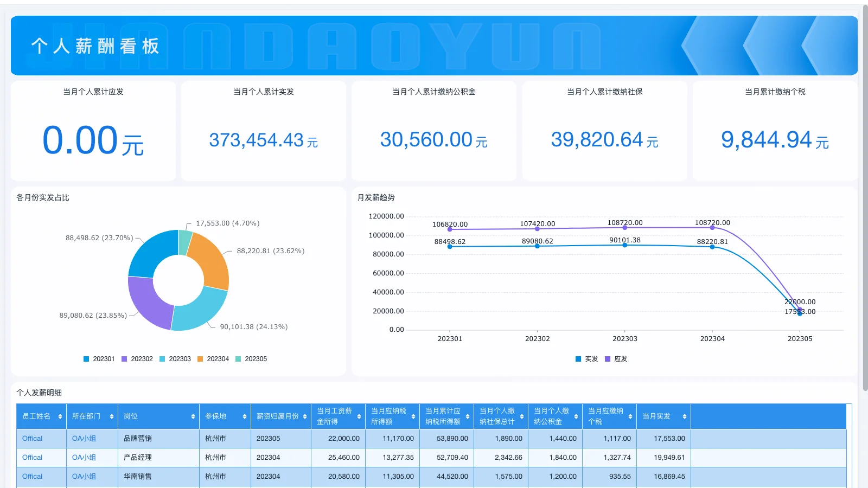Click OA小组 link in 华南销售 row
Image resolution: width=868 pixels, height=488 pixels.
pyautogui.click(x=84, y=476)
